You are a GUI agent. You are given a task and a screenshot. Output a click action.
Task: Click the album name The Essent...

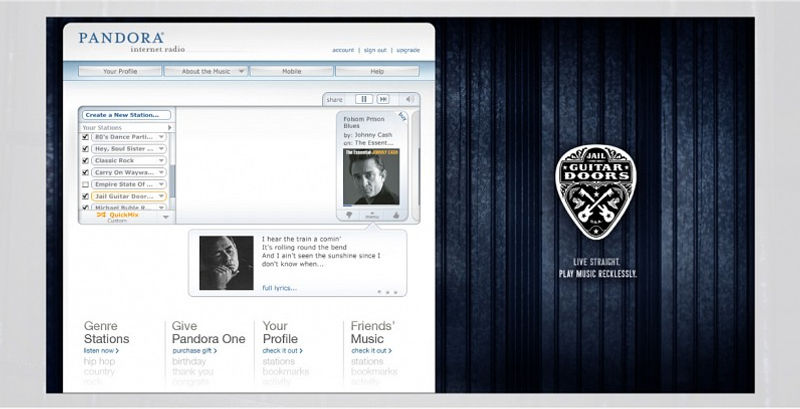374,143
